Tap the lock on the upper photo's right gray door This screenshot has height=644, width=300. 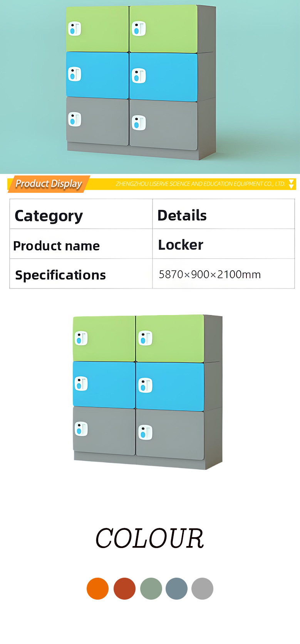click(x=139, y=123)
